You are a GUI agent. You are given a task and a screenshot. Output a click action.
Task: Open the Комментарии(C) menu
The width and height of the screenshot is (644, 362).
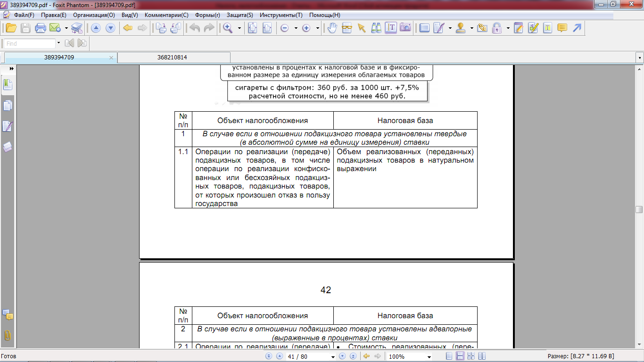click(166, 15)
